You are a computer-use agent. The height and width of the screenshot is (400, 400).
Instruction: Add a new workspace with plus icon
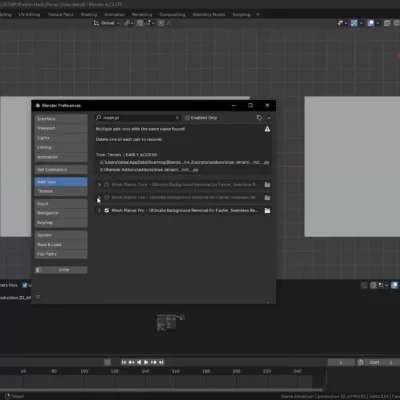[x=258, y=15]
